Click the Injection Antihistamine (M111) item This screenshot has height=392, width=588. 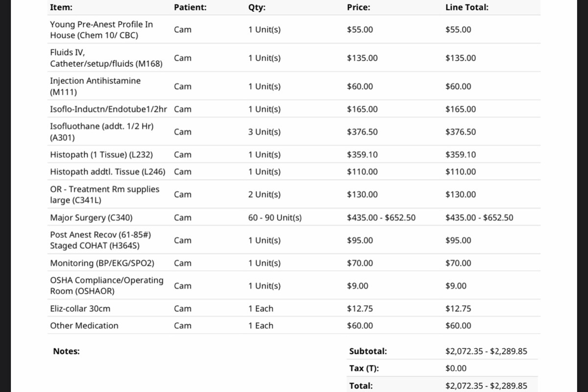coord(95,86)
